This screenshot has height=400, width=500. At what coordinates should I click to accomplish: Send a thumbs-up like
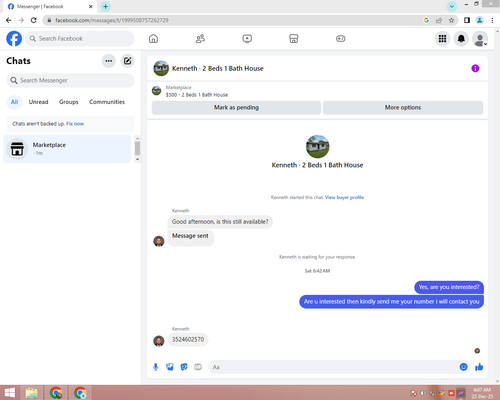[479, 367]
